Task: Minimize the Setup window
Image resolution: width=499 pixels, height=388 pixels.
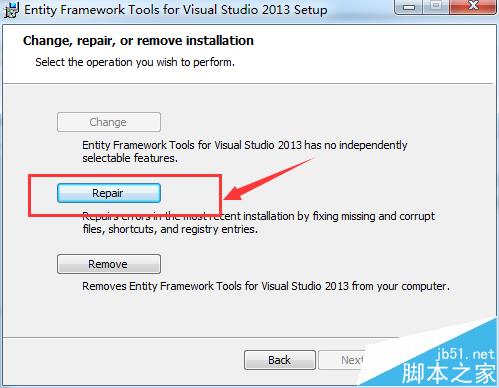Action: tap(409, 7)
